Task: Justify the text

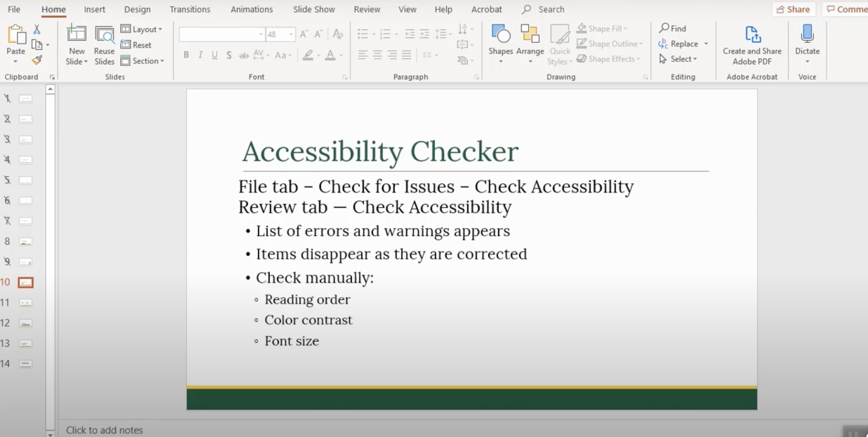Action: pyautogui.click(x=406, y=55)
